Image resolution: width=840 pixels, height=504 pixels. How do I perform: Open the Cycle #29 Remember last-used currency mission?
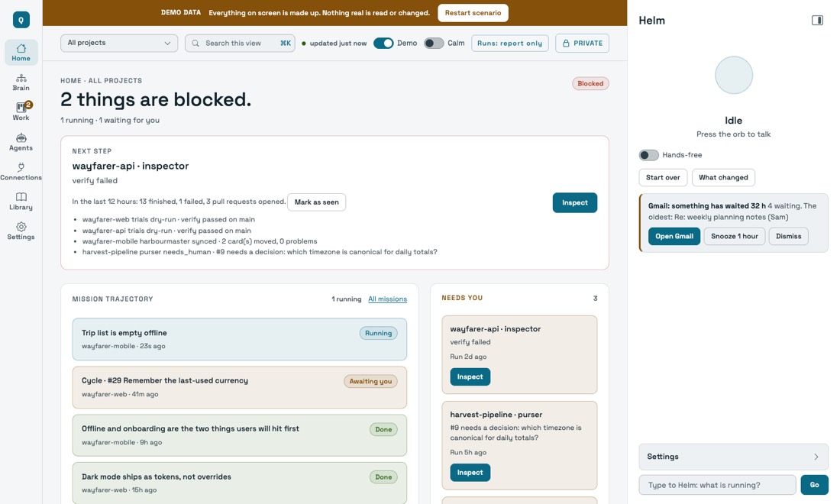coord(240,387)
